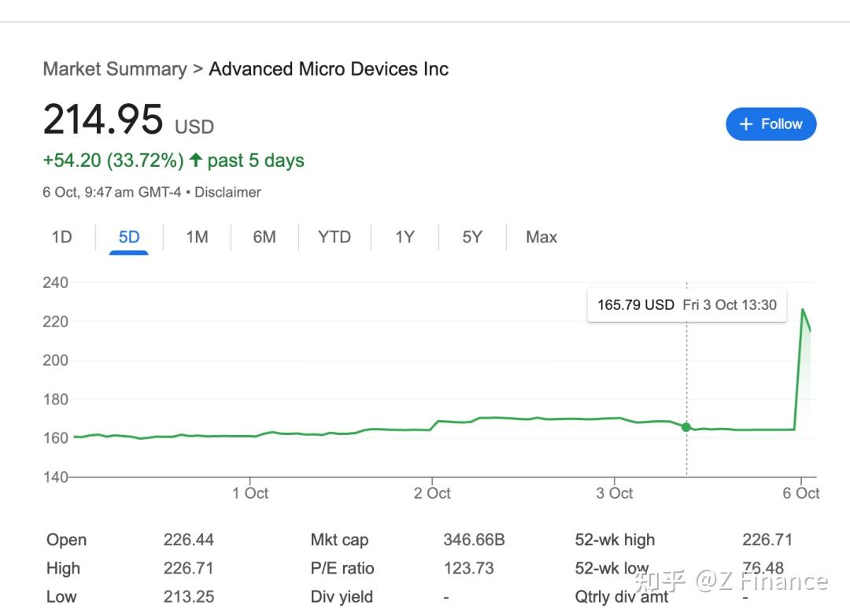
Task: Open the Market Summary link
Action: pos(115,69)
